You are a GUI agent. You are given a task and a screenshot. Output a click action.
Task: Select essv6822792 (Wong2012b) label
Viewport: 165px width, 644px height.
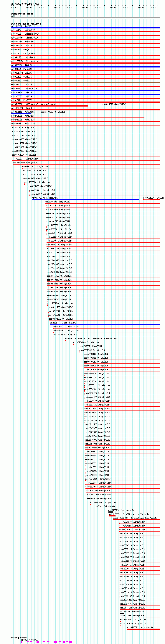[35, 167]
